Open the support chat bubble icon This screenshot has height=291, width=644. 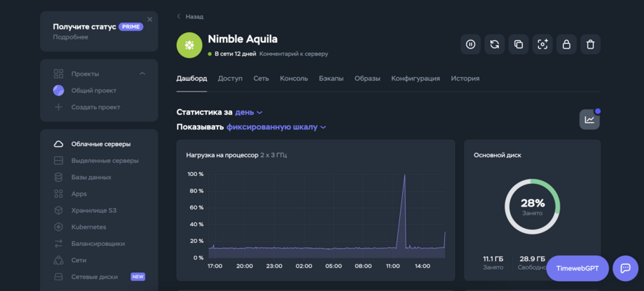click(x=625, y=268)
